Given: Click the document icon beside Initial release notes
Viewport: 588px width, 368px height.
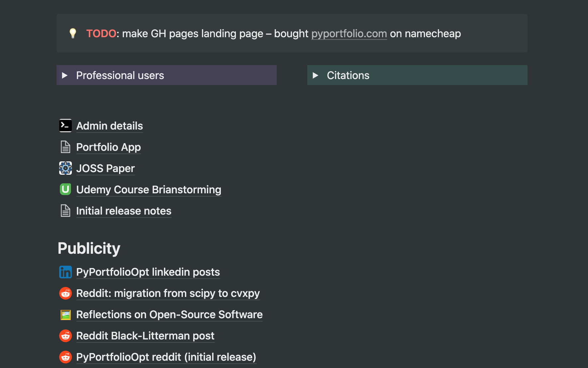Looking at the screenshot, I should tap(66, 211).
